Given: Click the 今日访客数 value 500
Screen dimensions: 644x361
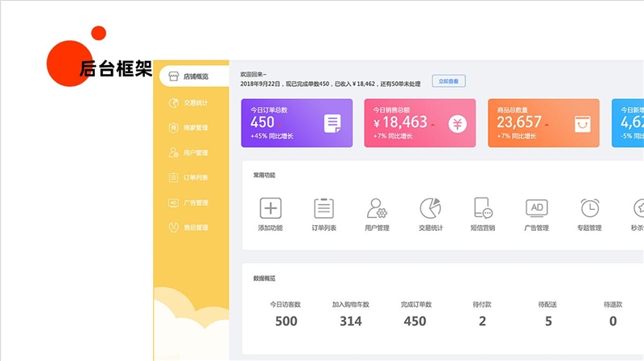Looking at the screenshot, I should pyautogui.click(x=286, y=321).
